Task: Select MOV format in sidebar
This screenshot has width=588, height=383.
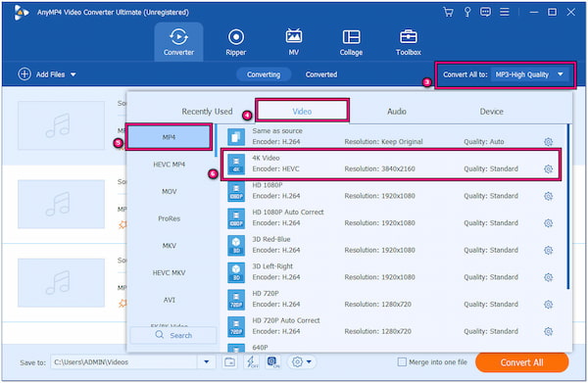Action: [x=170, y=192]
